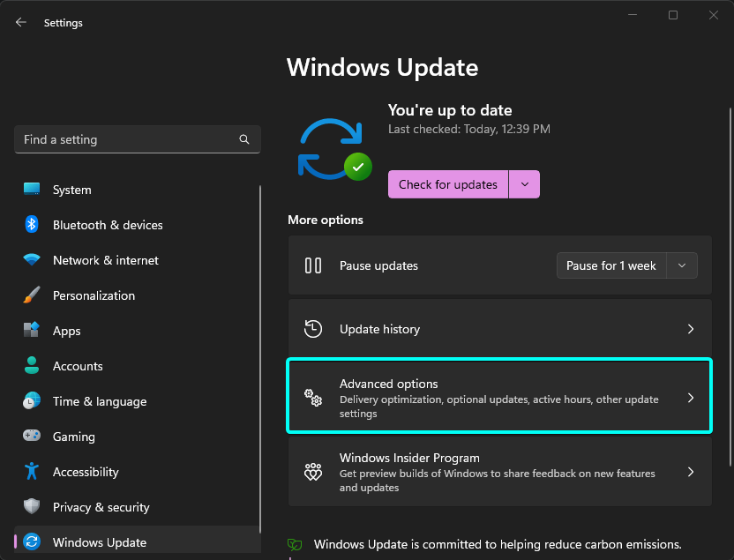
Task: Click the Apps icon in sidebar
Action: click(x=32, y=330)
